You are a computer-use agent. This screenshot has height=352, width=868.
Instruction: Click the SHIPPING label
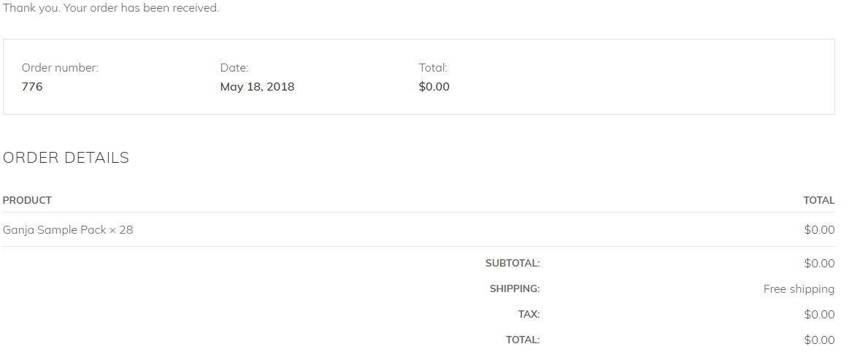click(515, 289)
